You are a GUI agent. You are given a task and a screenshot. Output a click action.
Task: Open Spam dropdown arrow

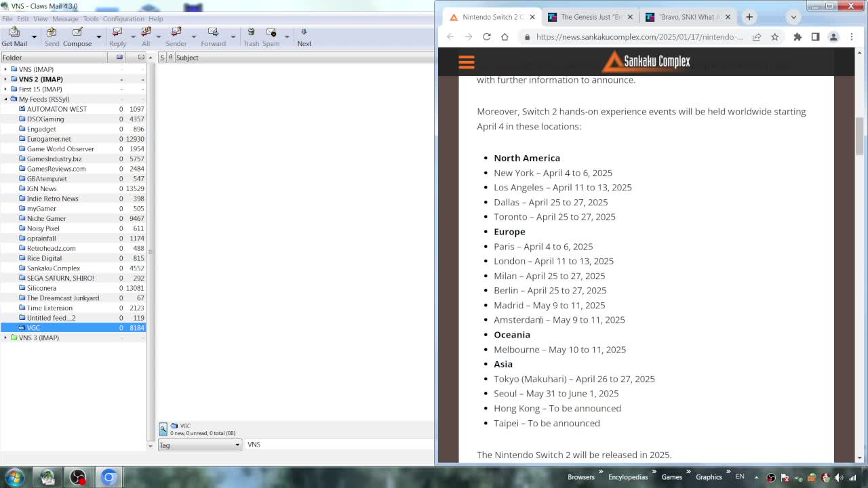pos(286,37)
